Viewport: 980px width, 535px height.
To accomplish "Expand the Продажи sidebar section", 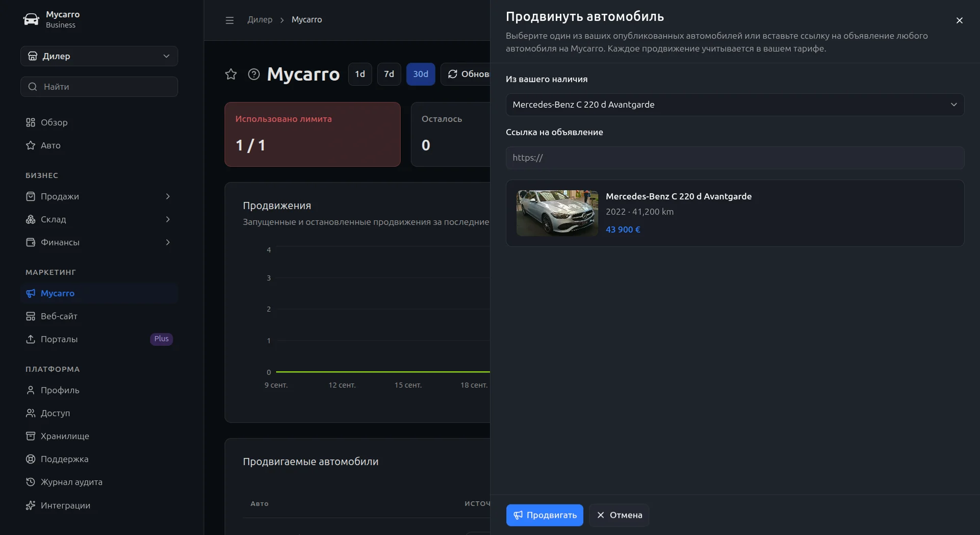I will [99, 196].
